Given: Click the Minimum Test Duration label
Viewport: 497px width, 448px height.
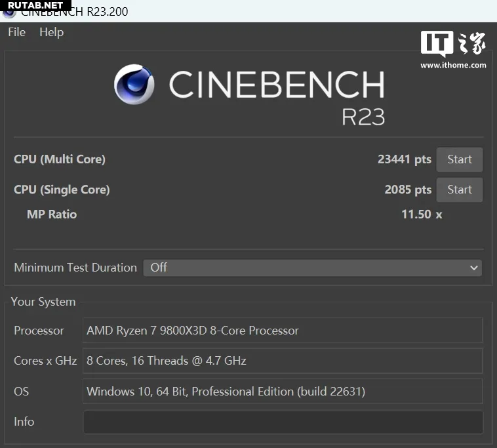Looking at the screenshot, I should point(75,268).
